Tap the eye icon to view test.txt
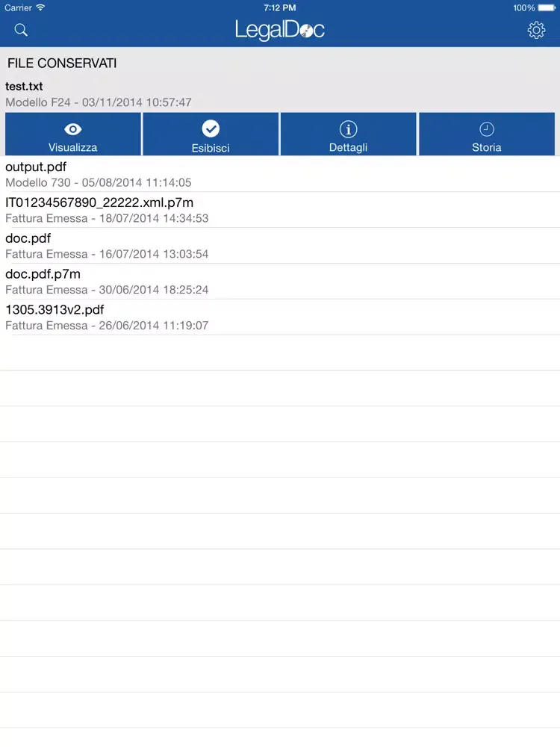The width and height of the screenshot is (560, 747). click(73, 129)
